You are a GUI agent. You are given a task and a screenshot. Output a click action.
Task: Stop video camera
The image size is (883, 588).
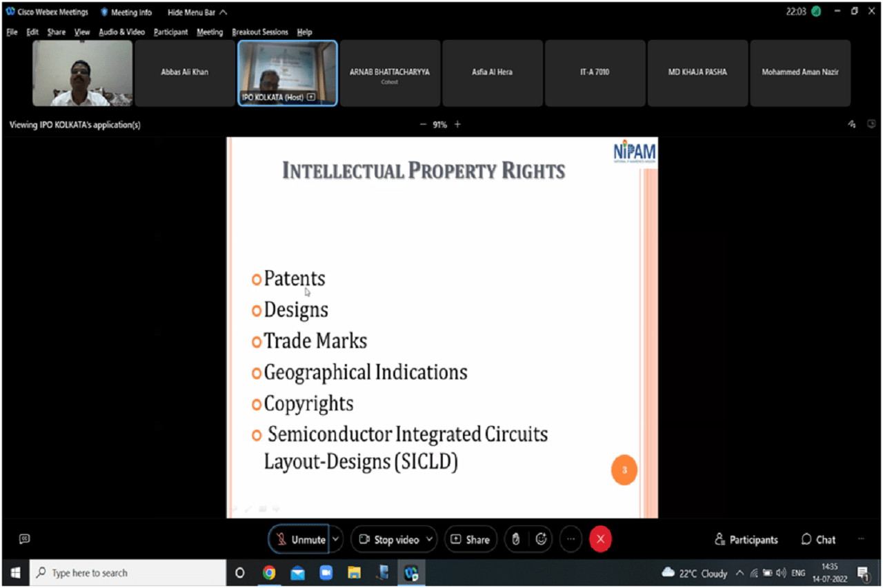388,540
